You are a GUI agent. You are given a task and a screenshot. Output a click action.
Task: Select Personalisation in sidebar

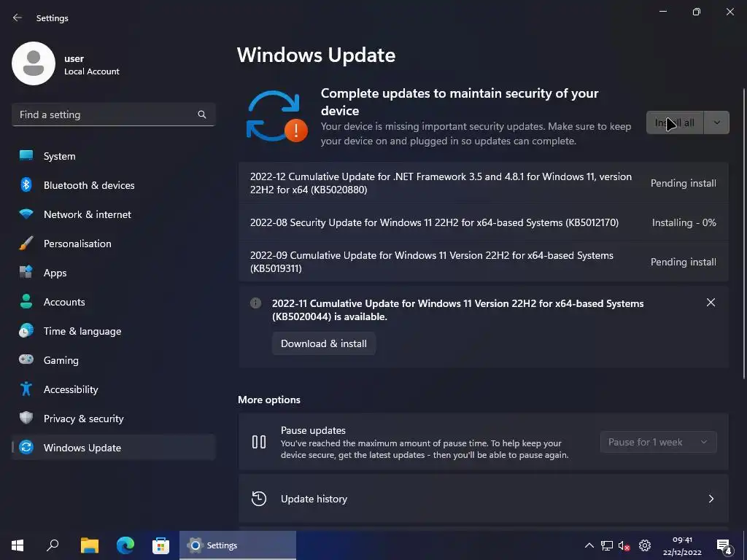[114, 243]
